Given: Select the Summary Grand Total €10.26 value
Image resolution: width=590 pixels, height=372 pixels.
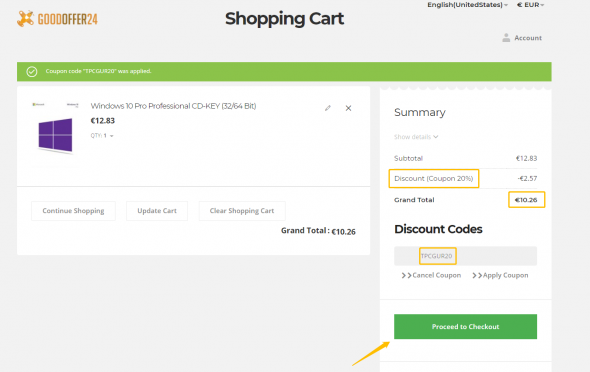Looking at the screenshot, I should click(526, 200).
